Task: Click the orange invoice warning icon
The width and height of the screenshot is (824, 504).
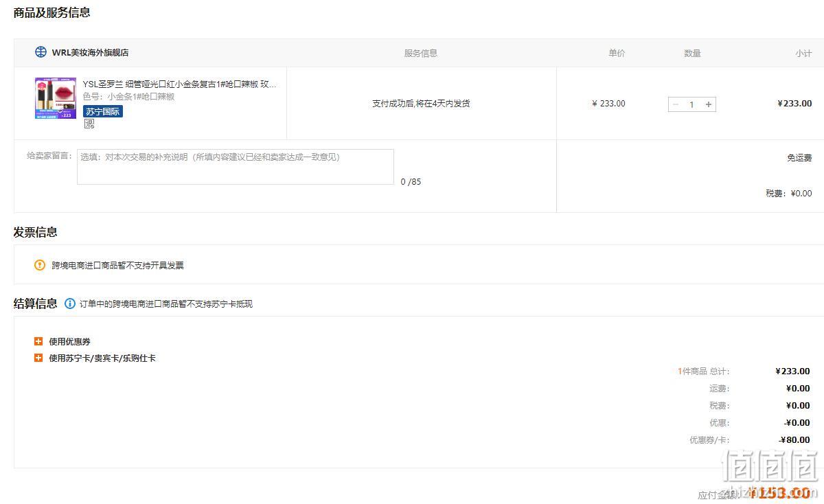Action: [x=40, y=265]
